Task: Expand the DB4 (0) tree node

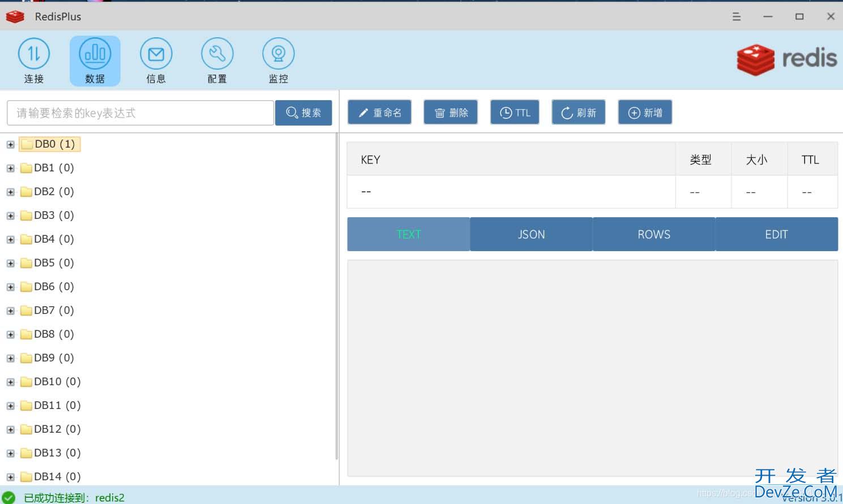Action: (x=10, y=240)
